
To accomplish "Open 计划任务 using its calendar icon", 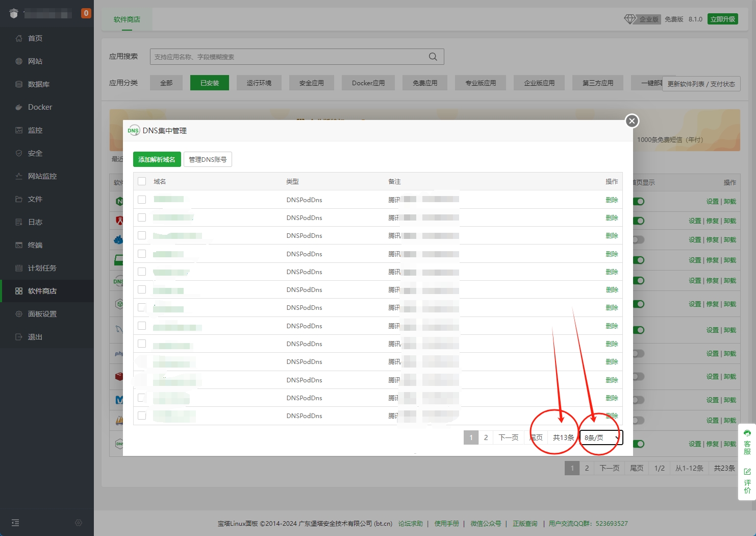I will tap(19, 268).
